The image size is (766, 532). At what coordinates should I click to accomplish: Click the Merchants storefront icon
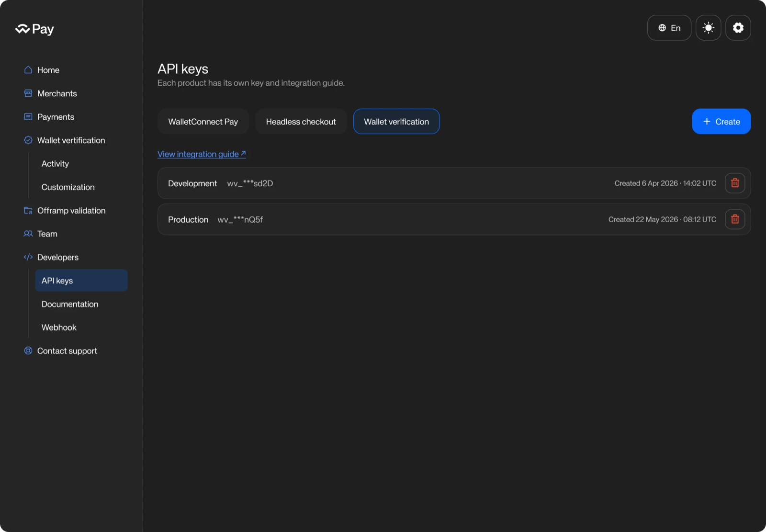(28, 93)
